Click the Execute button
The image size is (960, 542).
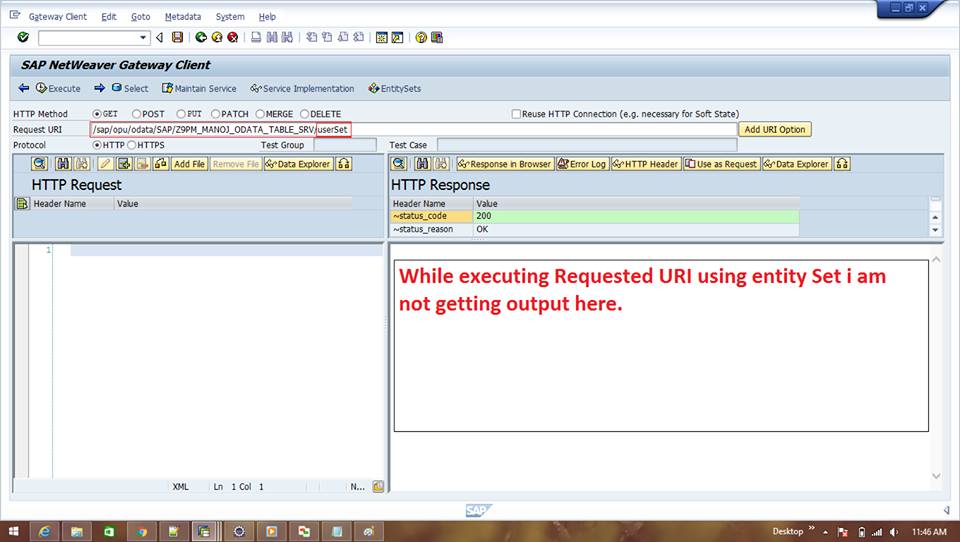click(58, 88)
